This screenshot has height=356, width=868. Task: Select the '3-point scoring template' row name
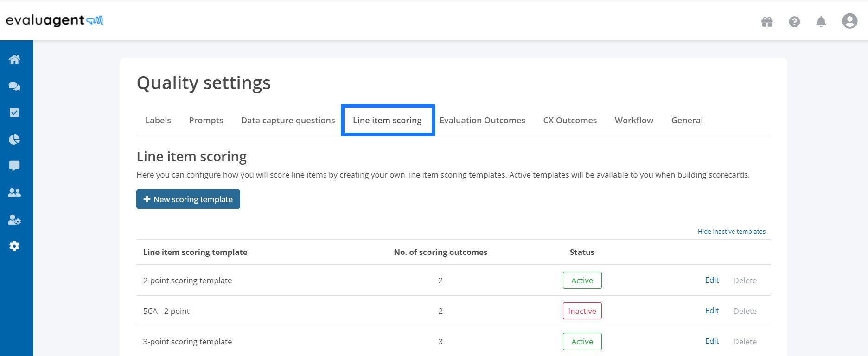187,342
